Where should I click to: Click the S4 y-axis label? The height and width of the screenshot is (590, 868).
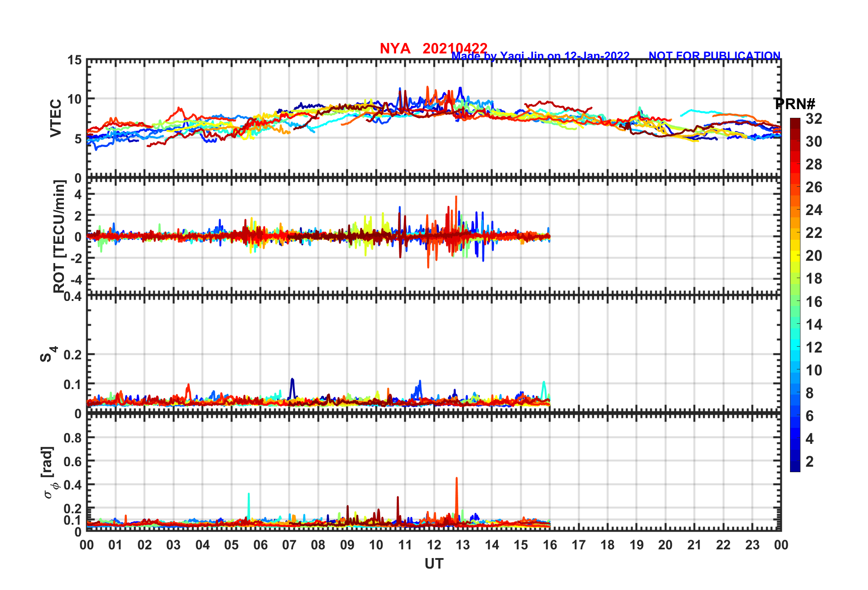48,354
